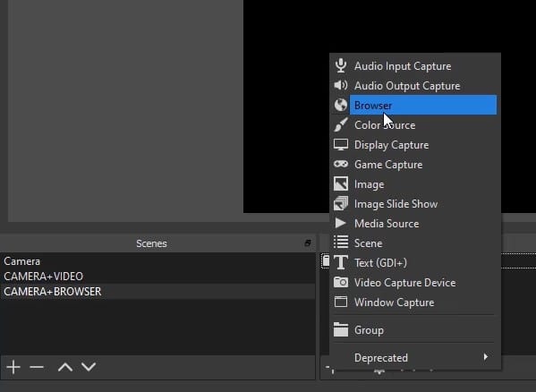
Task: Expand the Deprecated submenu arrow
Action: pyautogui.click(x=485, y=357)
